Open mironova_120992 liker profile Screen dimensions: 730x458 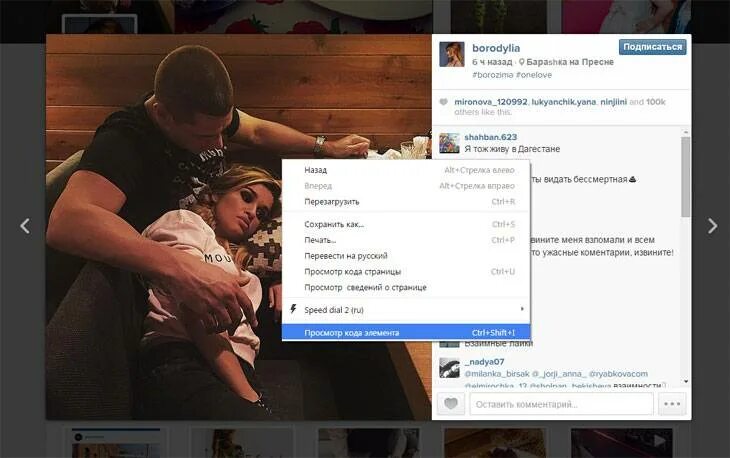(491, 102)
